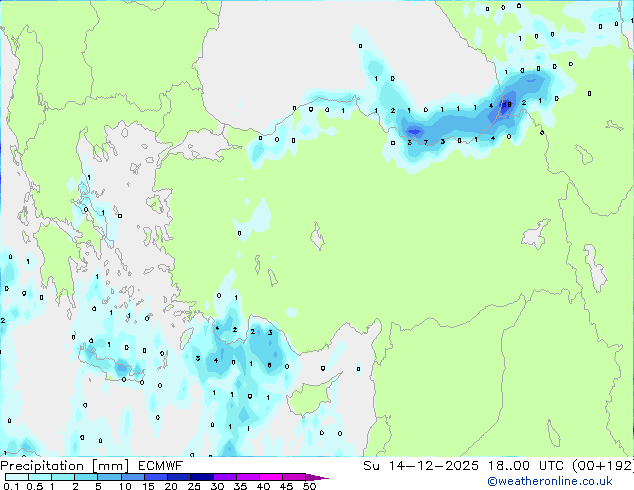Click the '10' legend scale label

(125, 486)
